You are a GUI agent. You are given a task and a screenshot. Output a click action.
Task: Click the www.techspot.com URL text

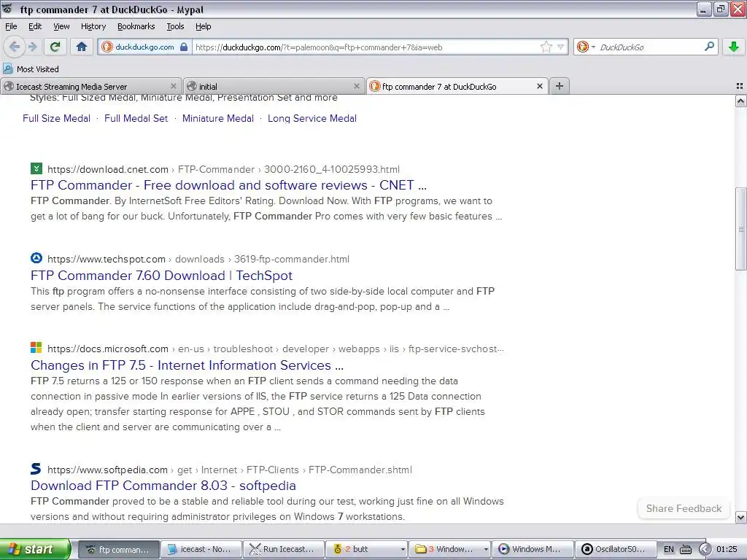[x=107, y=259]
